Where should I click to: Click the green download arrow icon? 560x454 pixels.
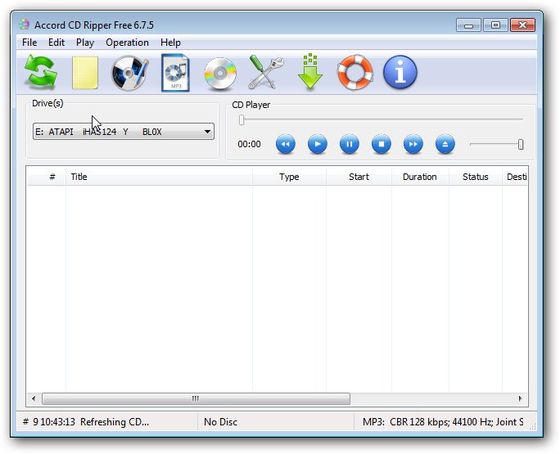(310, 72)
